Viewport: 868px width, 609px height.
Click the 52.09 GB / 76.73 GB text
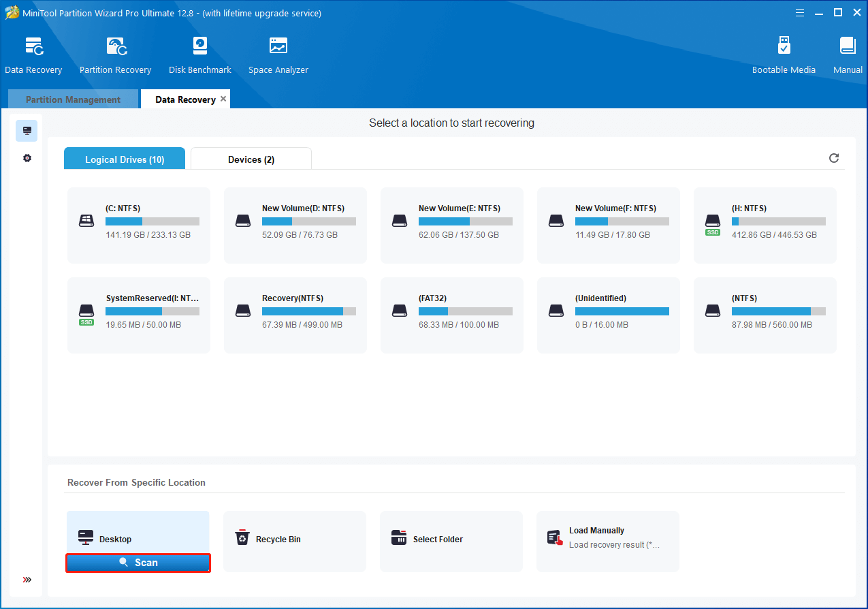click(300, 235)
